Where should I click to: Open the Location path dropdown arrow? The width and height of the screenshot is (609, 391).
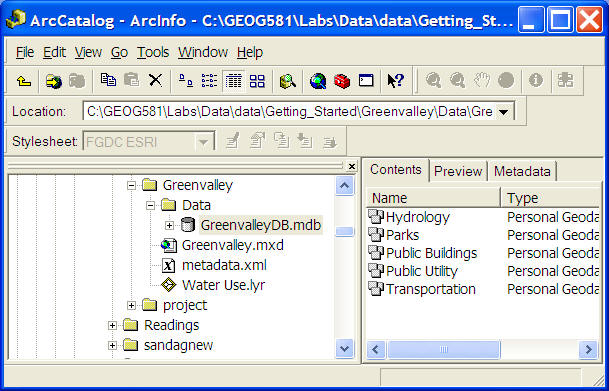(504, 112)
